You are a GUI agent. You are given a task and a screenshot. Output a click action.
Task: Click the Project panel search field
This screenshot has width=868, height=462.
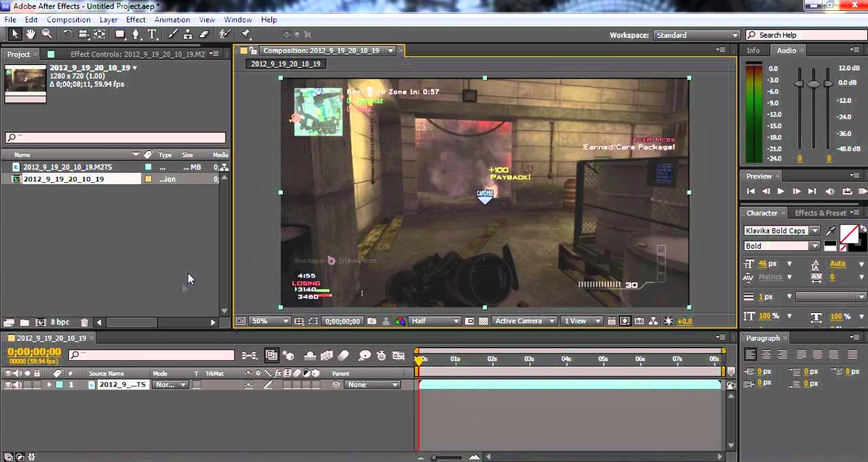[115, 138]
